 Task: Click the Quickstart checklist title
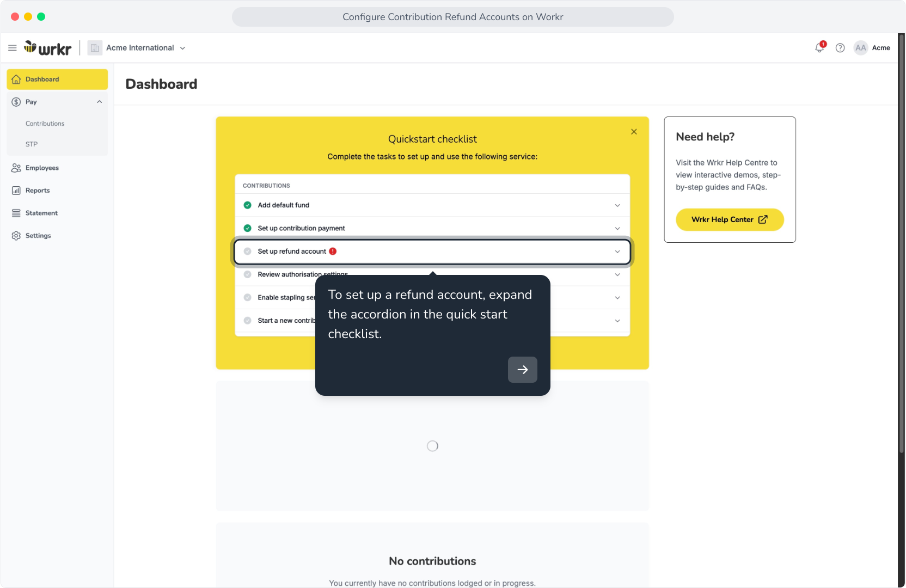pyautogui.click(x=432, y=139)
